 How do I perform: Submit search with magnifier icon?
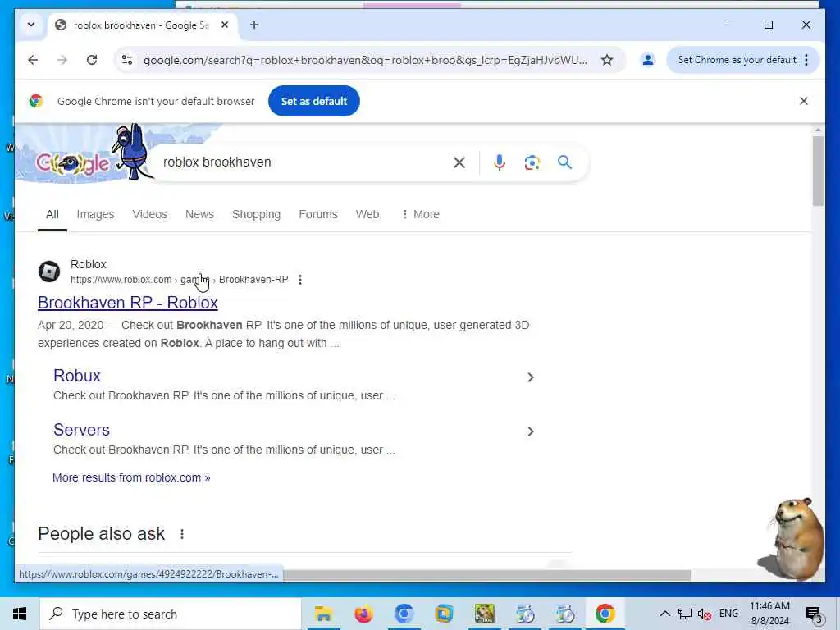pyautogui.click(x=564, y=162)
